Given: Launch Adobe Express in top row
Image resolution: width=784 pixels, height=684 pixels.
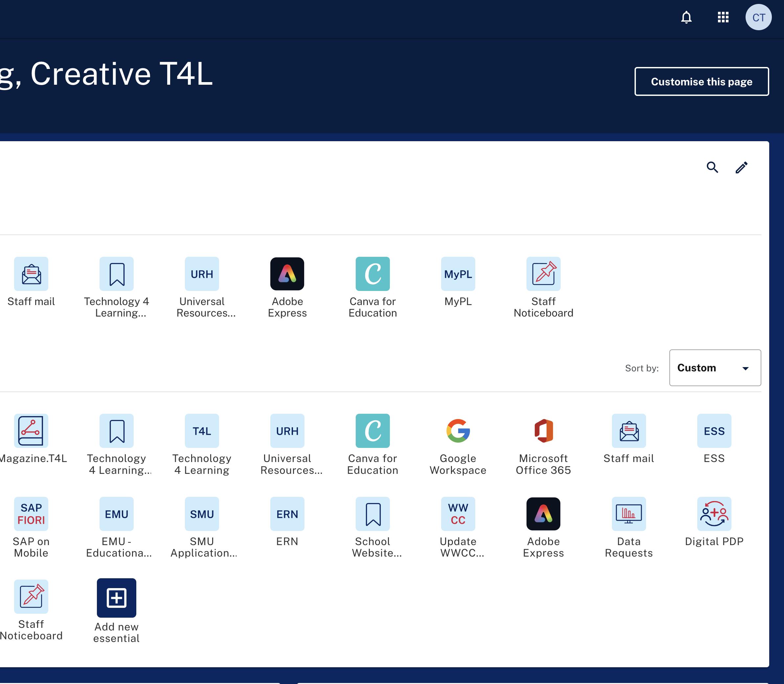Looking at the screenshot, I should [287, 274].
